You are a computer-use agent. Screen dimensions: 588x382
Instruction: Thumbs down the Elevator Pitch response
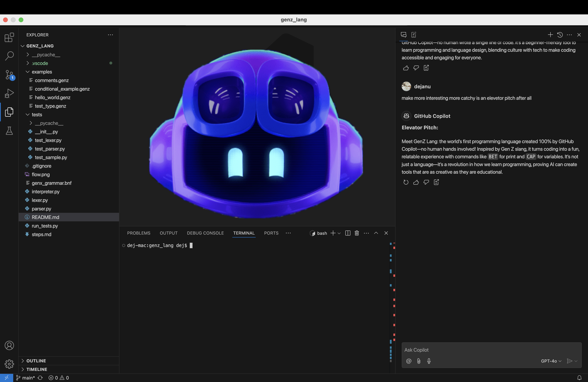[x=426, y=182]
